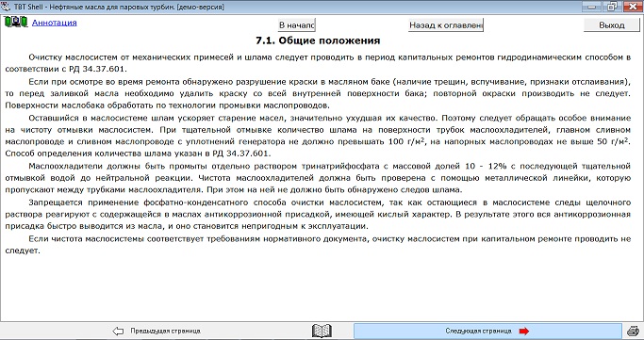Click the paragraph starting 'Запрещается применение'
The image size is (644, 340).
point(318,214)
